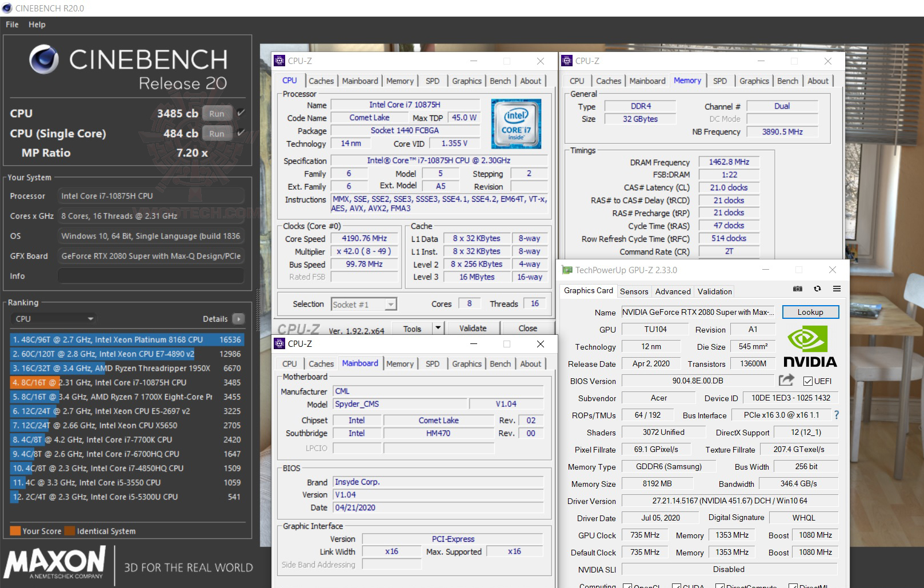Switch to the Advanced tab in GPU-Z
The height and width of the screenshot is (588, 924).
click(x=673, y=291)
